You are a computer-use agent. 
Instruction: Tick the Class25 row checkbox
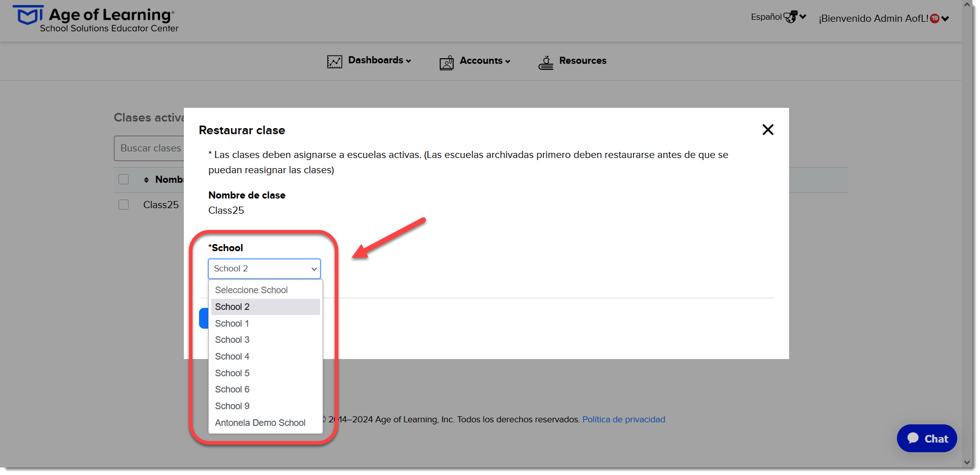pyautogui.click(x=124, y=205)
